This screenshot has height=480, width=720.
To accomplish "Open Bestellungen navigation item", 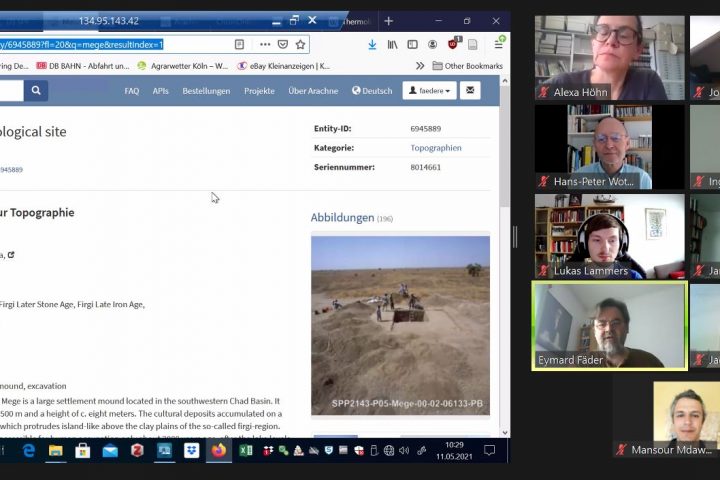I will click(x=206, y=91).
